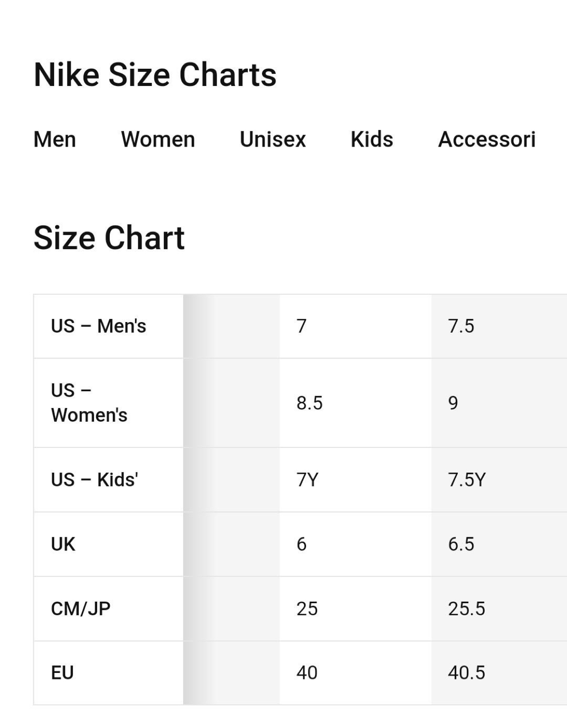Click the EU row header
The height and width of the screenshot is (728, 567).
pos(63,673)
